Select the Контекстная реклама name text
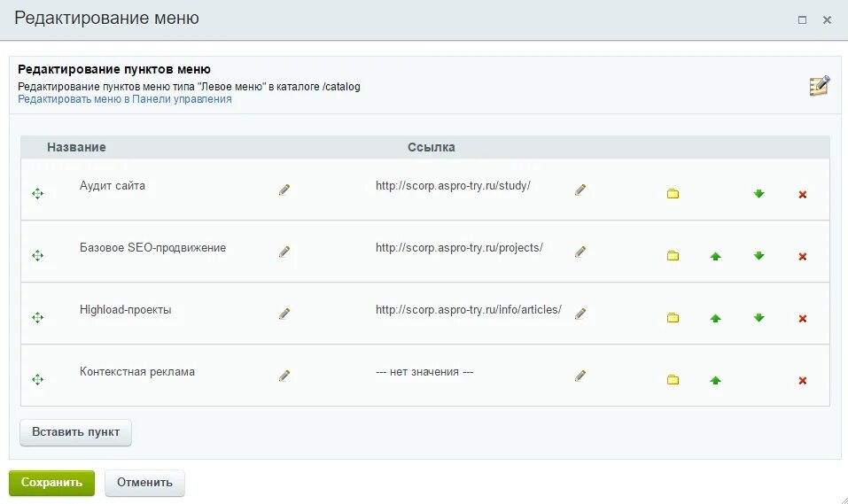The width and height of the screenshot is (848, 504). [x=136, y=371]
